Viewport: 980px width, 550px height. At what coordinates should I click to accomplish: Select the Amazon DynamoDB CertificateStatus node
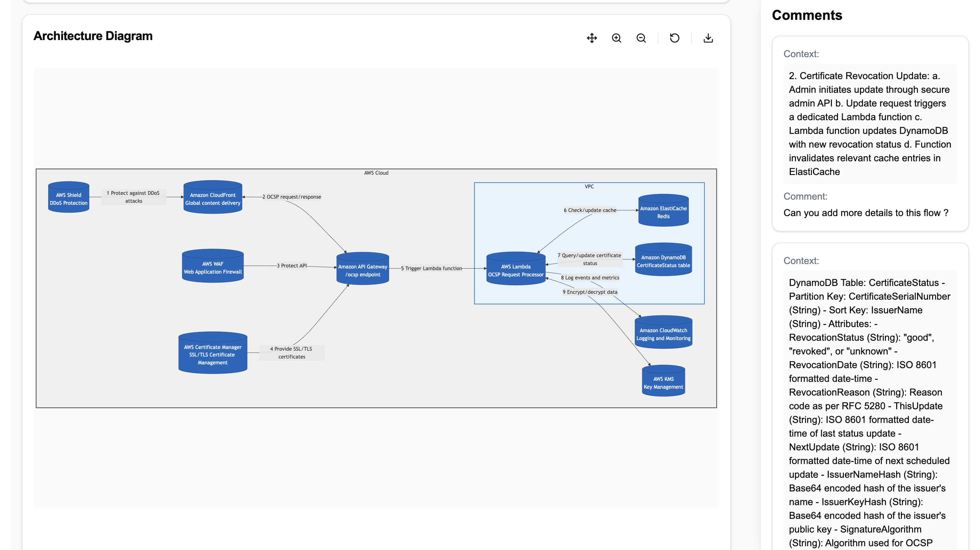click(x=663, y=260)
